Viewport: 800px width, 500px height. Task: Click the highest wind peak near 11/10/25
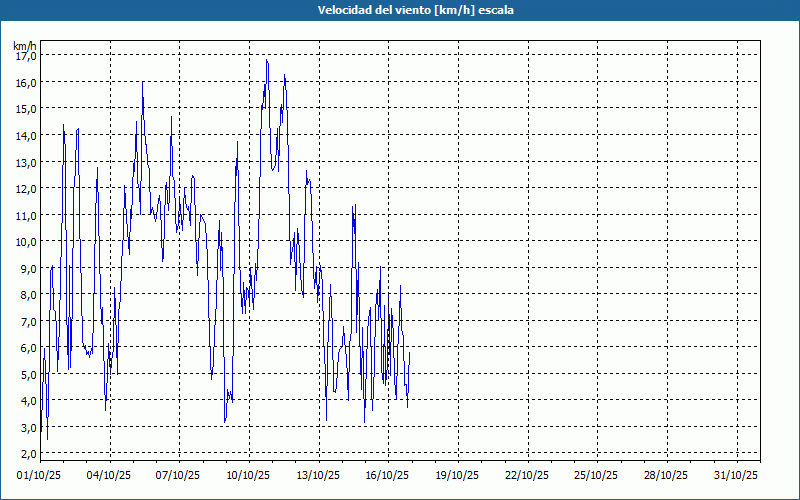[266, 60]
